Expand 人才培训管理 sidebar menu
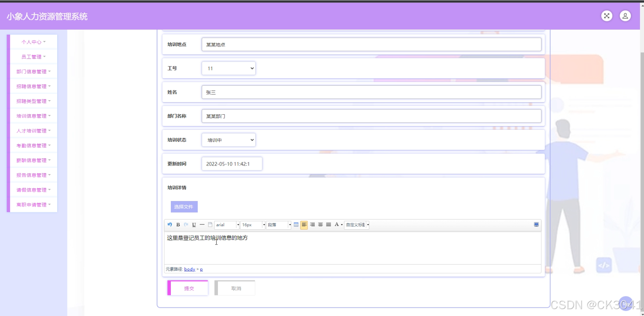The image size is (644, 316). point(33,131)
